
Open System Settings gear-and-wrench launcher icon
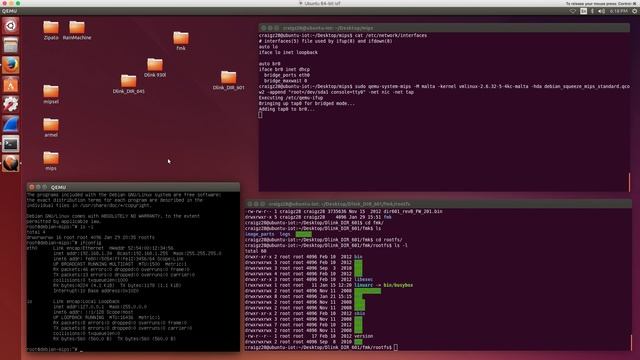coord(11,104)
